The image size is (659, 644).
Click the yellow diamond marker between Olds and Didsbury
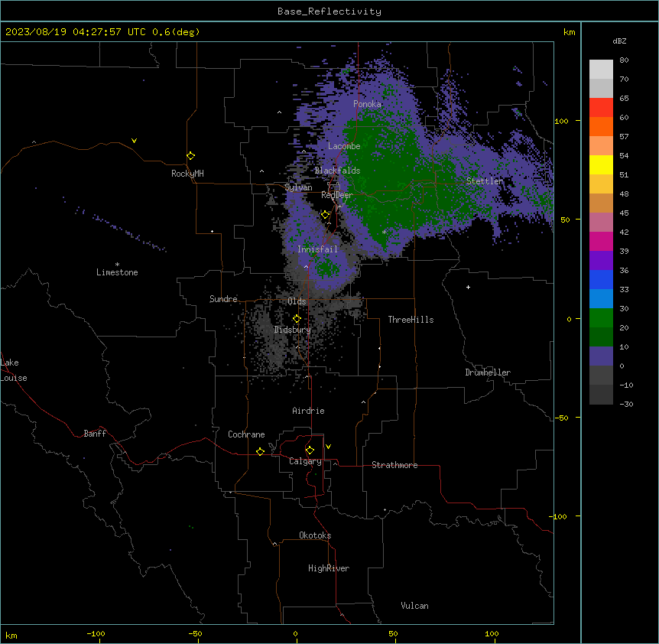pyautogui.click(x=297, y=319)
